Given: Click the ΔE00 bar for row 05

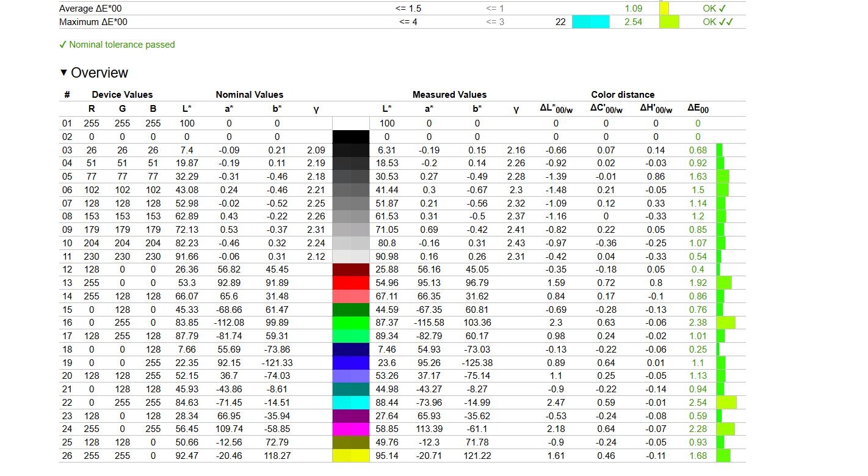Looking at the screenshot, I should tap(723, 177).
